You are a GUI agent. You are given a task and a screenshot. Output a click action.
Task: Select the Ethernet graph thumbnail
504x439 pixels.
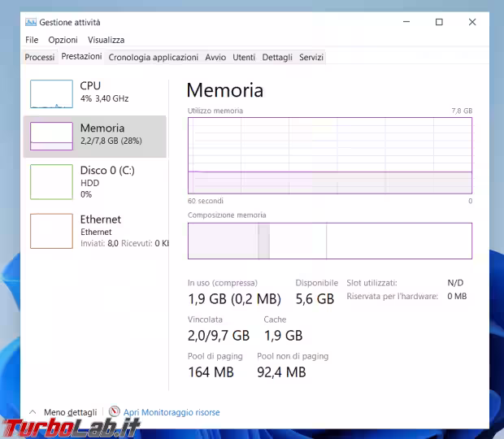point(51,231)
